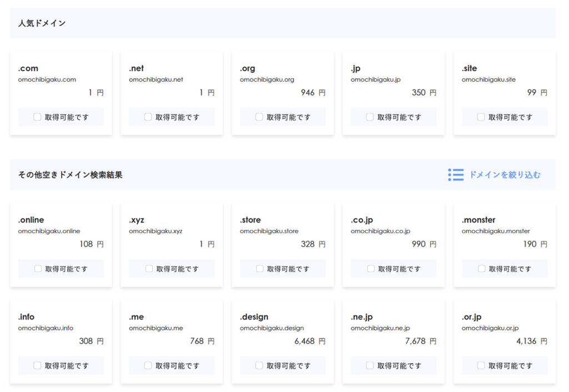Check the box for omochibigaku.ne.jp

pyautogui.click(x=370, y=366)
